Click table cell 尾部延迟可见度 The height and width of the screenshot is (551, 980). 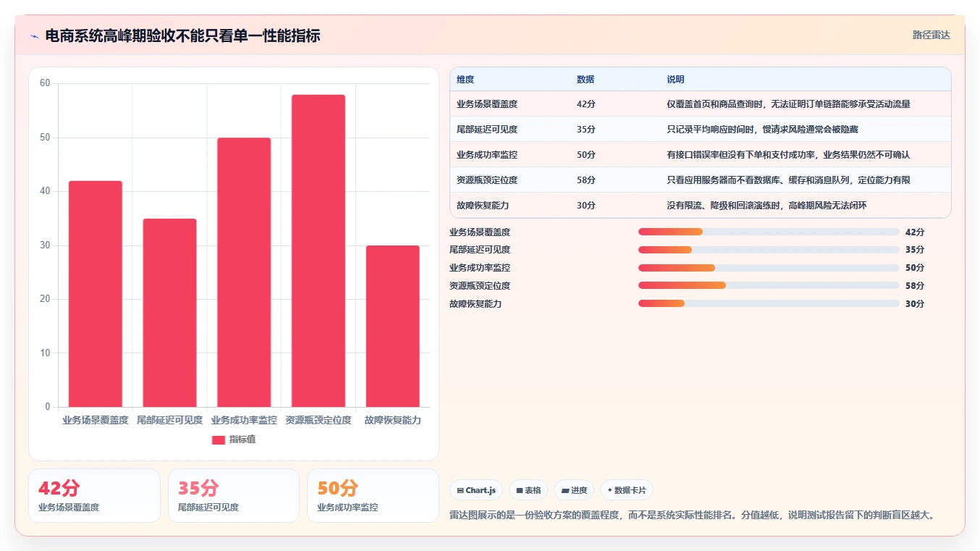[x=487, y=130]
